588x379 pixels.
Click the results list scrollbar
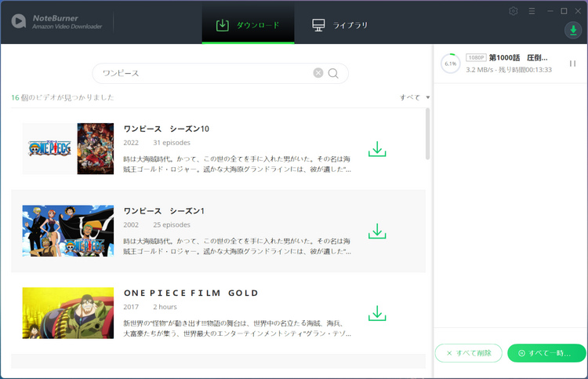tap(427, 133)
